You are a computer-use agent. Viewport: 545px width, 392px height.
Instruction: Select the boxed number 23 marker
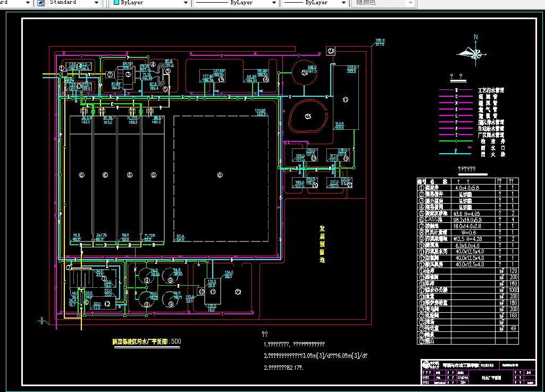coord(331,51)
